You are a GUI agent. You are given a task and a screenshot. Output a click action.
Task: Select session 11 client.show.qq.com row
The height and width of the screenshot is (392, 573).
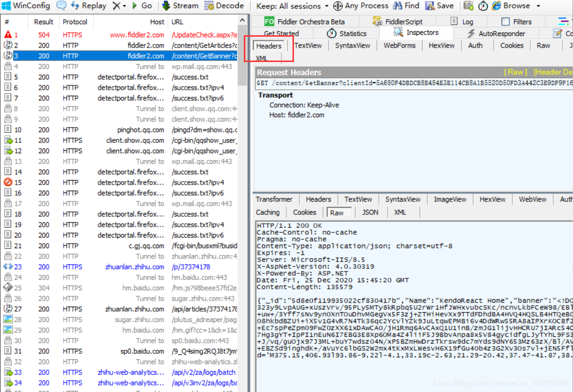point(120,140)
